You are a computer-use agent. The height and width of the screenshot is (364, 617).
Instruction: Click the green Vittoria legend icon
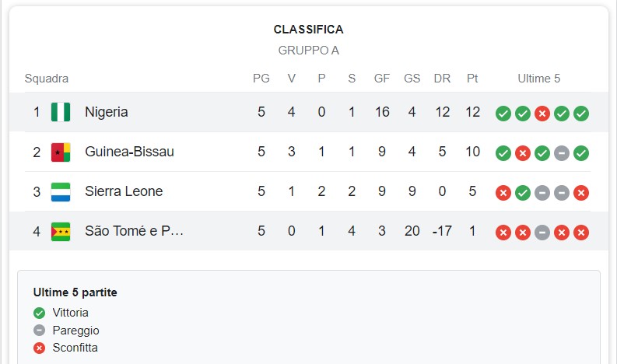click(x=40, y=313)
